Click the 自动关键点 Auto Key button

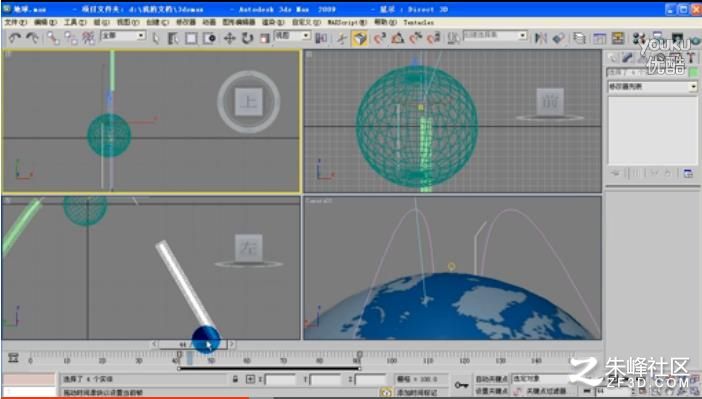click(x=492, y=379)
